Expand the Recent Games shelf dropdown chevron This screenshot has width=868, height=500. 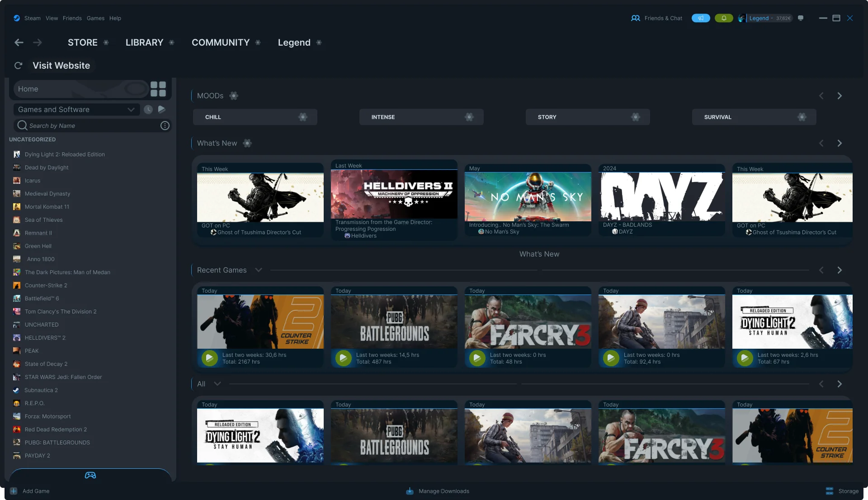click(259, 270)
